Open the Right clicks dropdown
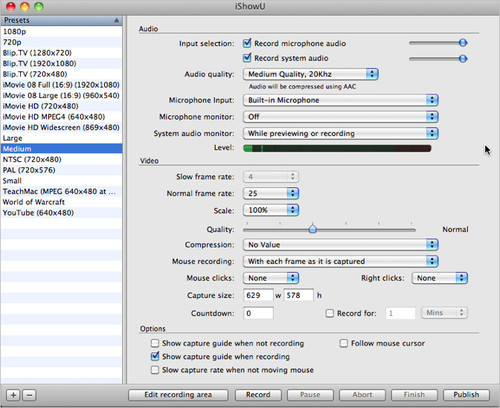The width and height of the screenshot is (500, 408). [x=440, y=278]
